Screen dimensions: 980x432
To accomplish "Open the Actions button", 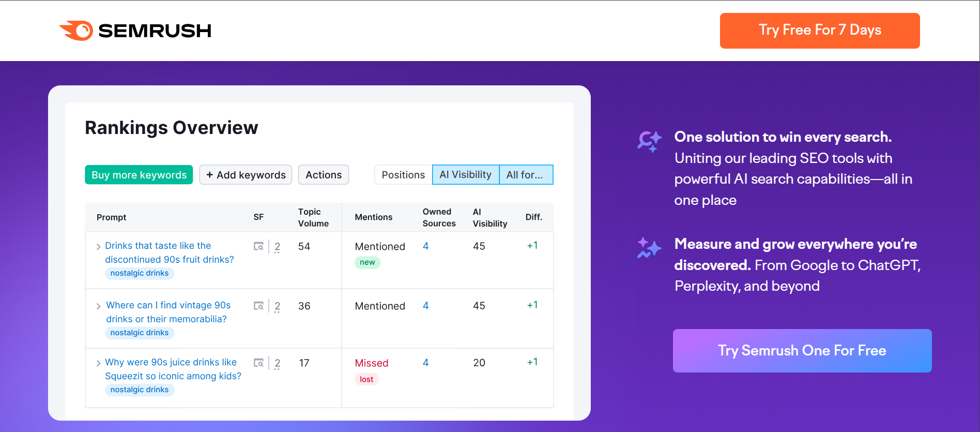I will pyautogui.click(x=324, y=175).
